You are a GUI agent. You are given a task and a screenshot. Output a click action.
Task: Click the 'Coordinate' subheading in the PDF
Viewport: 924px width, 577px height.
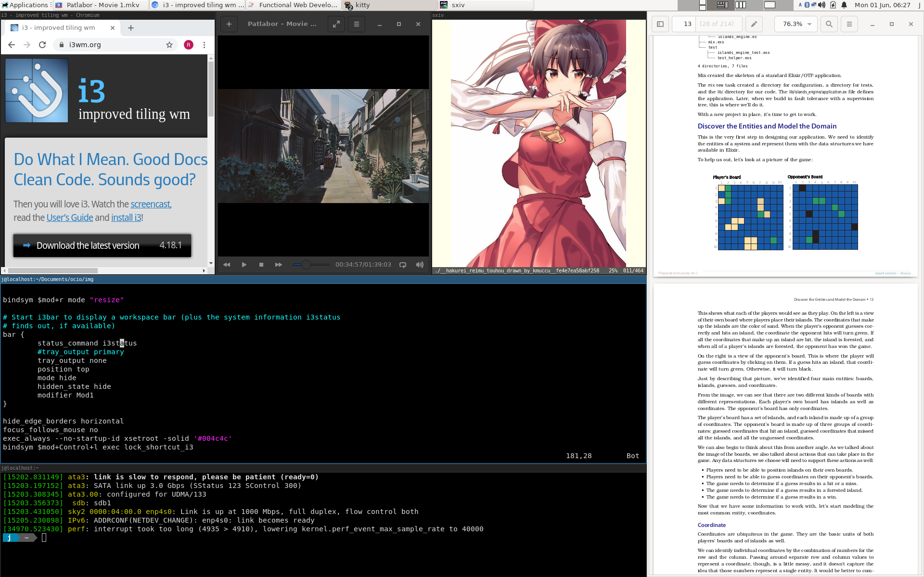[712, 525]
